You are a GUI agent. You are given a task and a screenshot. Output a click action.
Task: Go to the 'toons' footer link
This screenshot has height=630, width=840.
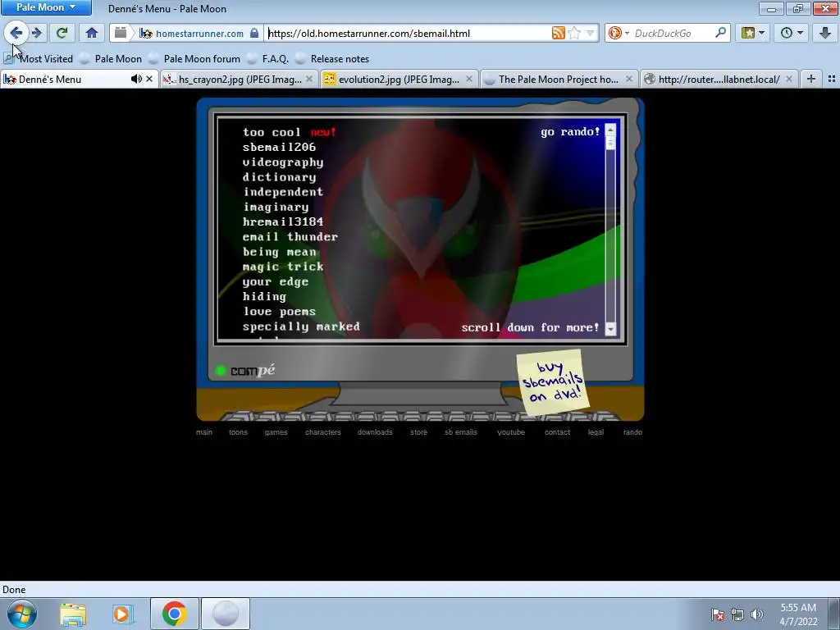[239, 432]
